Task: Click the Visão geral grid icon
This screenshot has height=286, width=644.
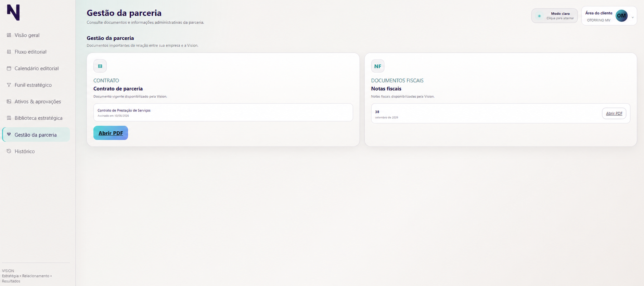Action: pos(9,35)
